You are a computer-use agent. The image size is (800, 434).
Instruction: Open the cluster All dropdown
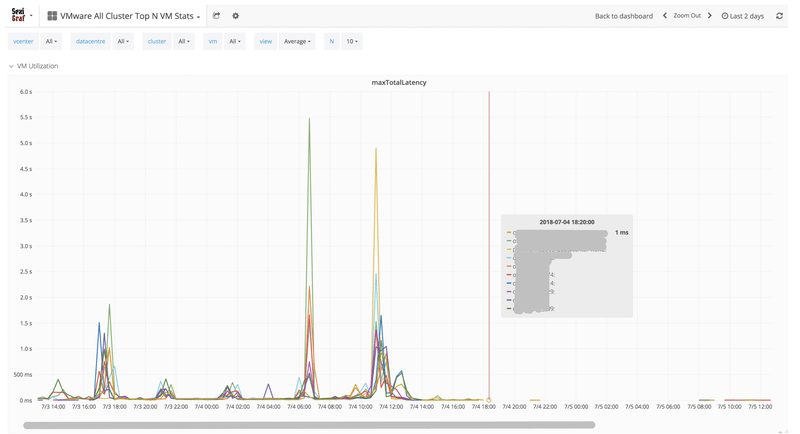[184, 41]
